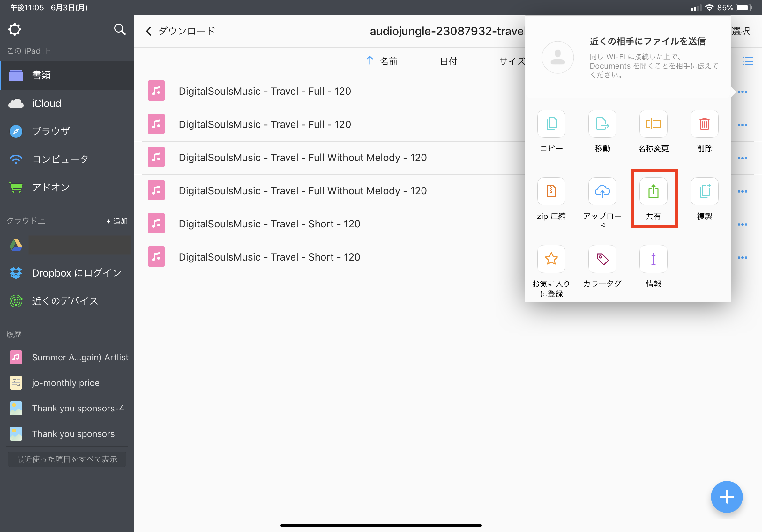Viewport: 762px width, 532px height.
Task: Click the Rename (名称変更) icon
Action: click(x=653, y=124)
